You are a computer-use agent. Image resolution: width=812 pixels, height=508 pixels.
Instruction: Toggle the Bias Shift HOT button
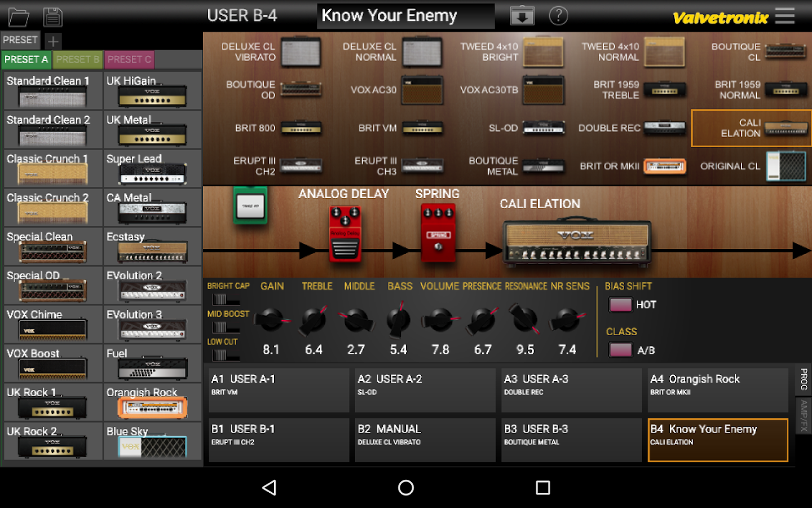tap(620, 305)
